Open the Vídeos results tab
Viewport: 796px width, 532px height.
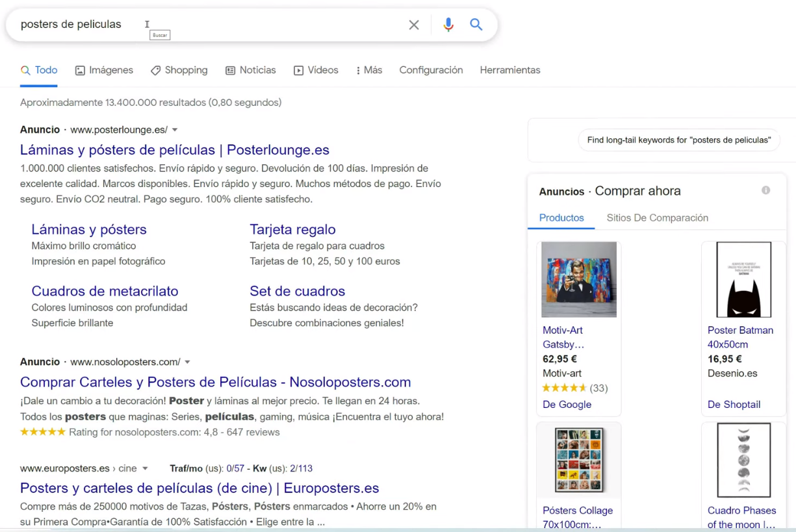pos(316,70)
